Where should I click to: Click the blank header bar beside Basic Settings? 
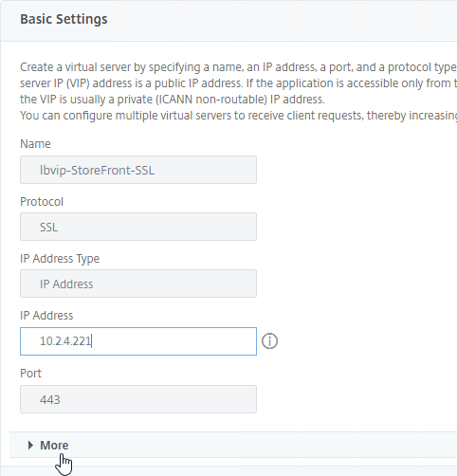tap(282, 20)
